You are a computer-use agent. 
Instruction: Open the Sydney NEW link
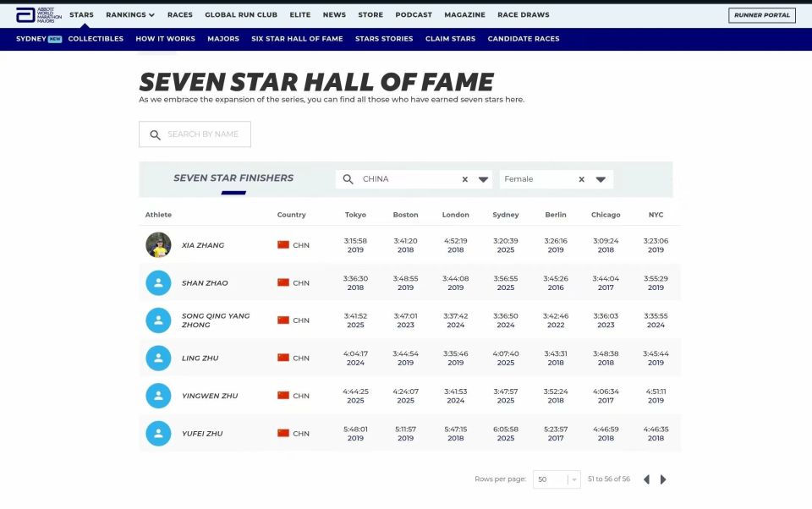(39, 39)
